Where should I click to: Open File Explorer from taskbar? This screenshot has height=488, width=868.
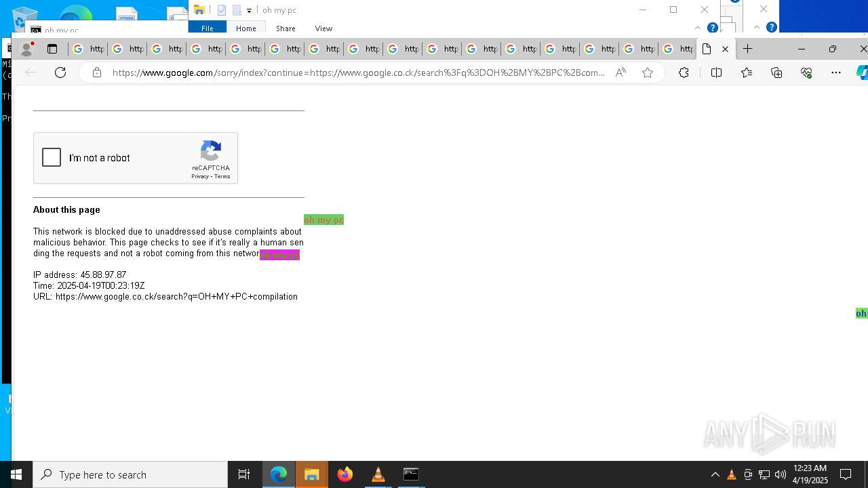click(x=312, y=474)
